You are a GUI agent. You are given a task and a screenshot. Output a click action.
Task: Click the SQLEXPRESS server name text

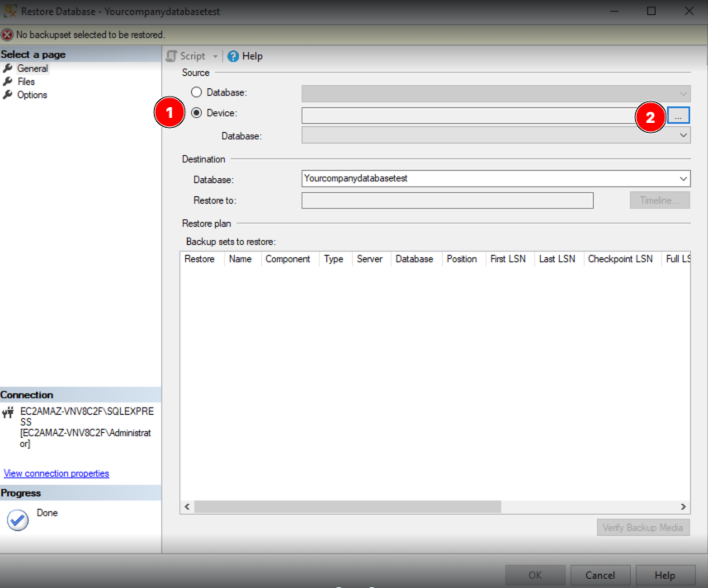coord(87,416)
